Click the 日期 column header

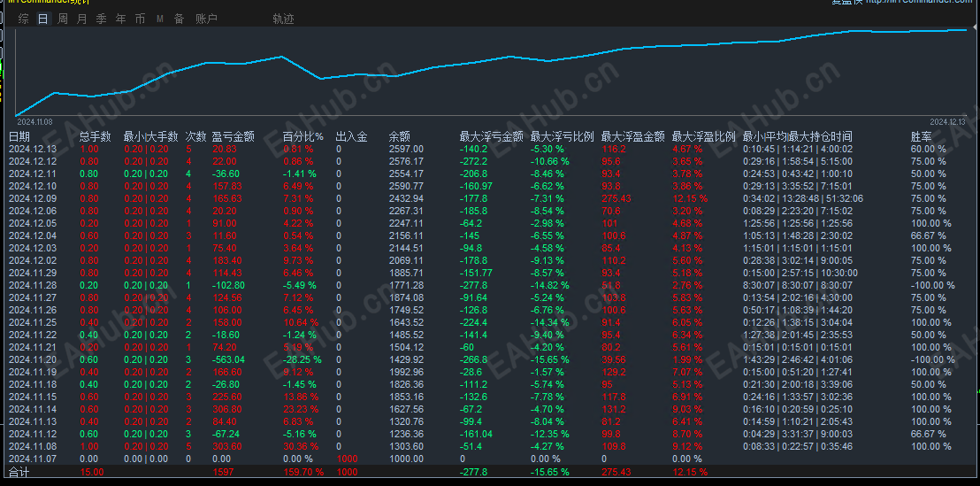(19, 136)
